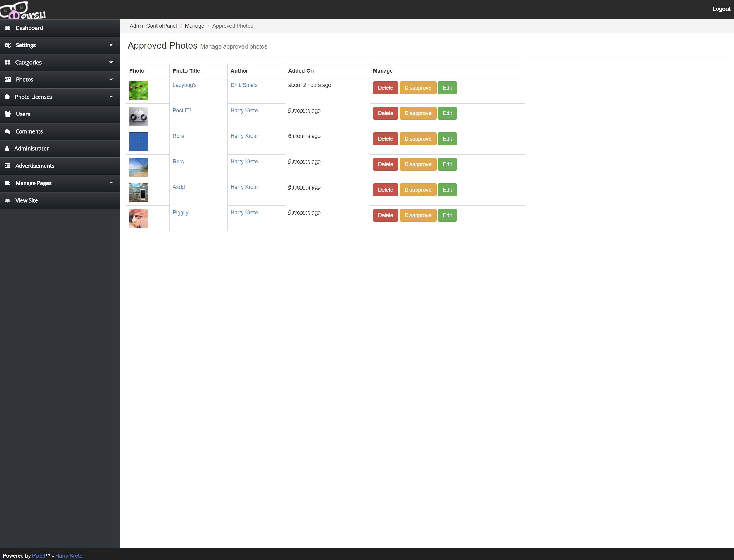Go to Admin ControlPanel breadcrumb
Viewport: 734px width, 560px height.
(153, 26)
